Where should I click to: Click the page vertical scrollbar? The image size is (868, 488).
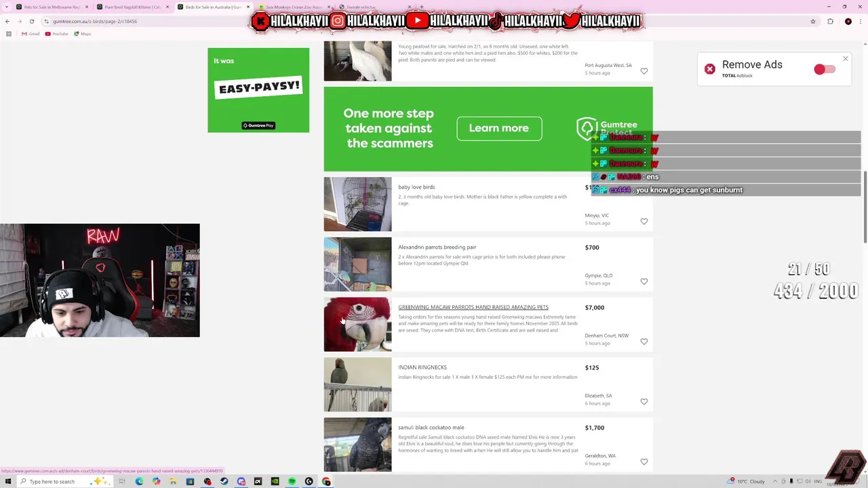point(864,207)
